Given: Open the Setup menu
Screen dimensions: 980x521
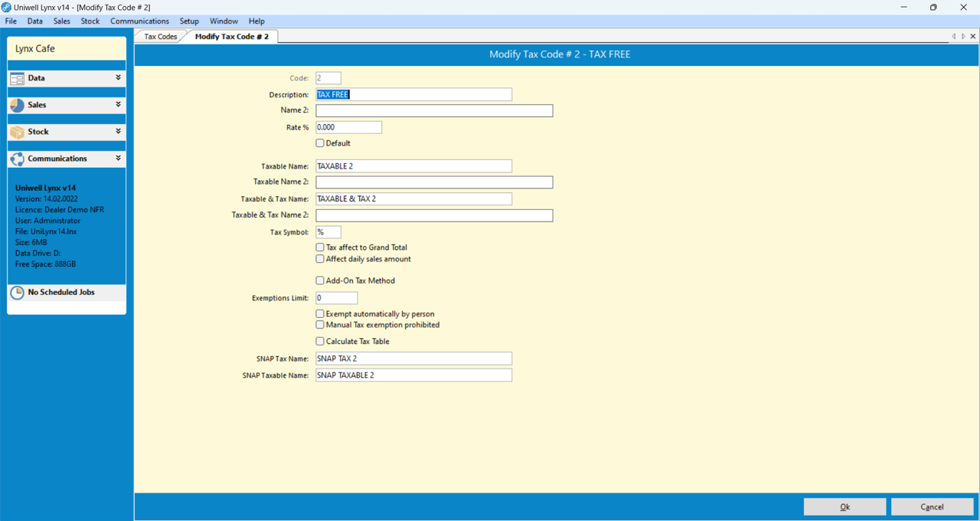Looking at the screenshot, I should pyautogui.click(x=189, y=21).
